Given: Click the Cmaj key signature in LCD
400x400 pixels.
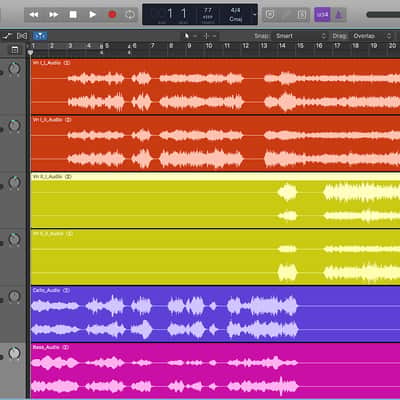Looking at the screenshot, I should tap(235, 19).
